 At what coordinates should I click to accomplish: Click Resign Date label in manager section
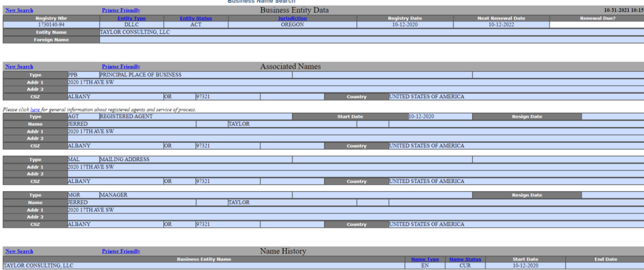(527, 195)
